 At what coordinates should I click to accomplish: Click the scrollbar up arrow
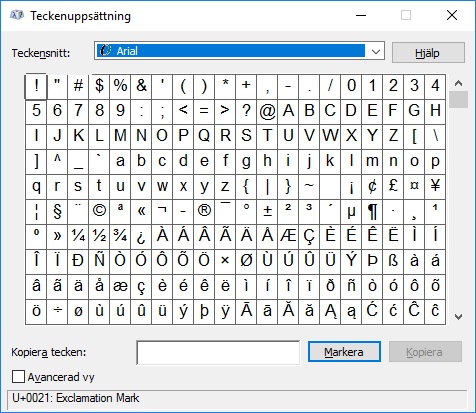[x=458, y=83]
